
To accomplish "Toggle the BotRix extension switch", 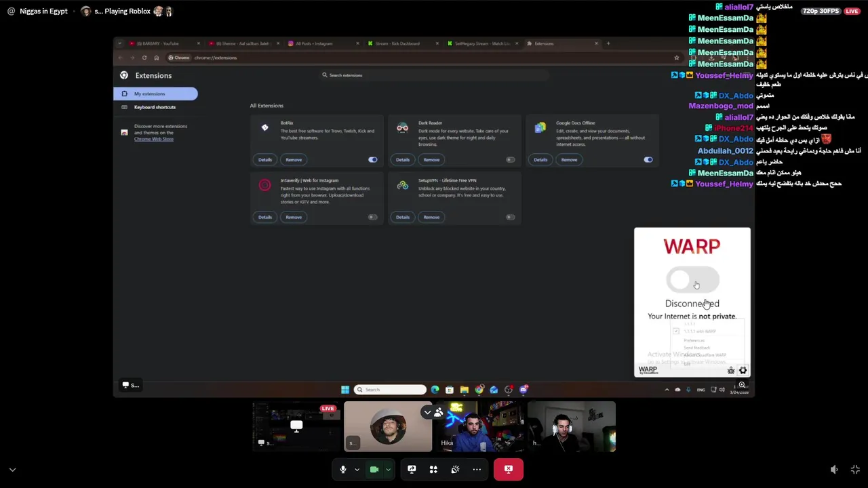I will (372, 160).
